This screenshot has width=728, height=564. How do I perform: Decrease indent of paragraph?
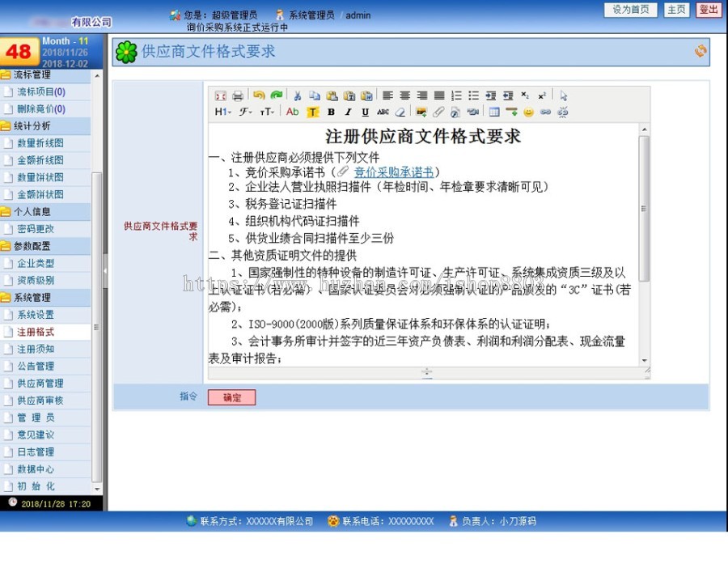pos(508,95)
